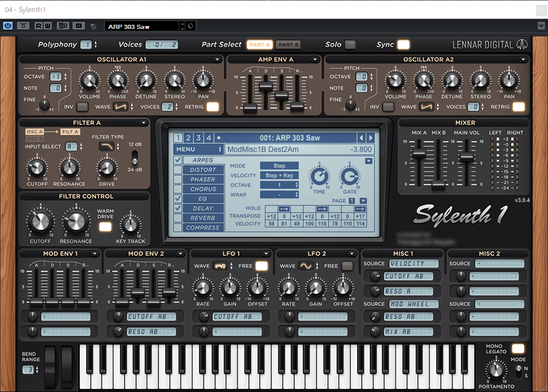The height and width of the screenshot is (392, 548).
Task: Open the A/B compare button
Action: 63,25
